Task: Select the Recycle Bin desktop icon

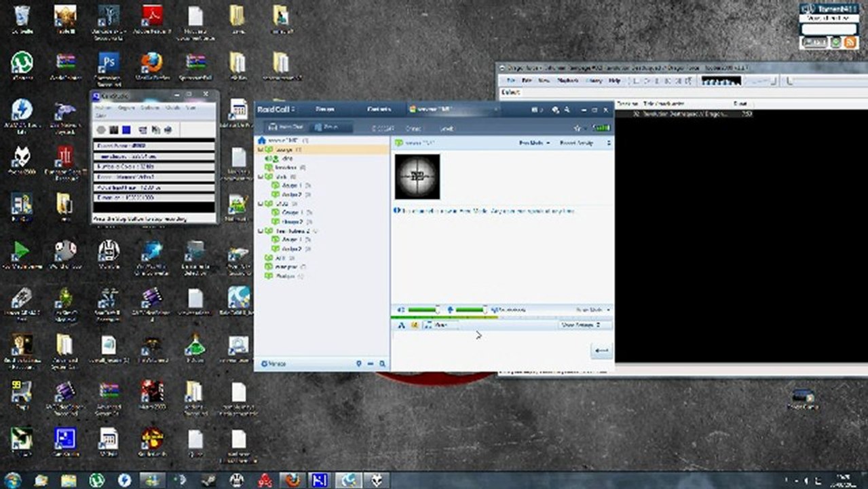Action: pyautogui.click(x=22, y=15)
